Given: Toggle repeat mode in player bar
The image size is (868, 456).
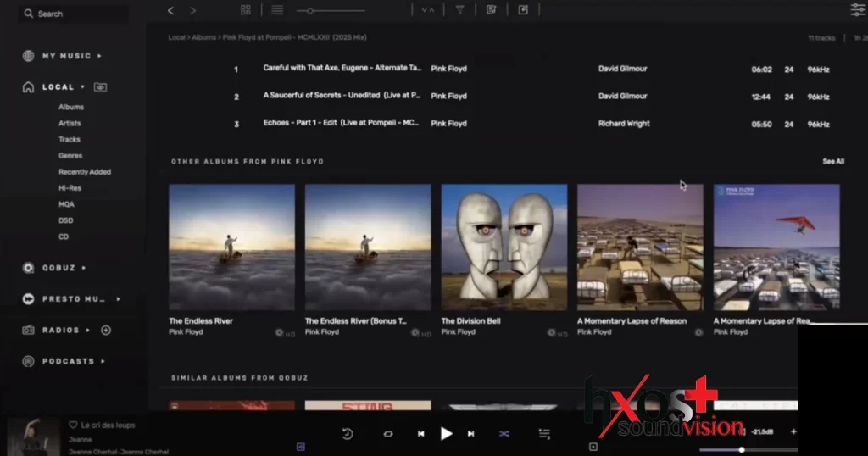Looking at the screenshot, I should click(388, 434).
